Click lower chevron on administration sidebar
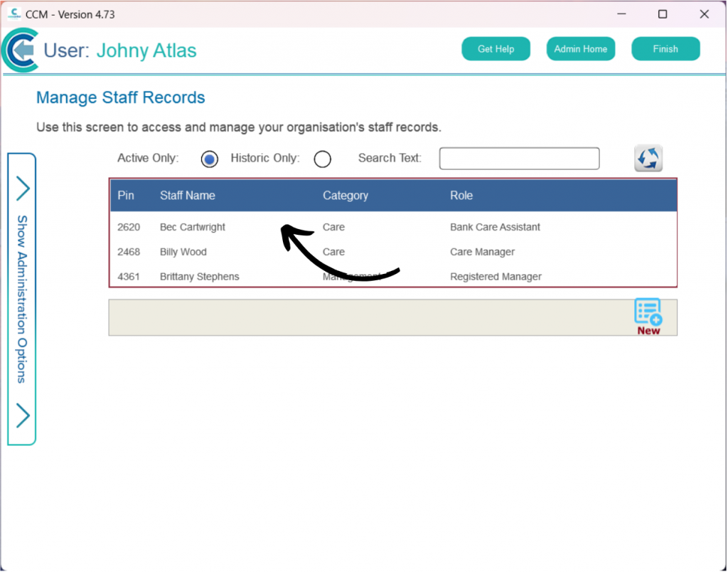 (x=23, y=415)
